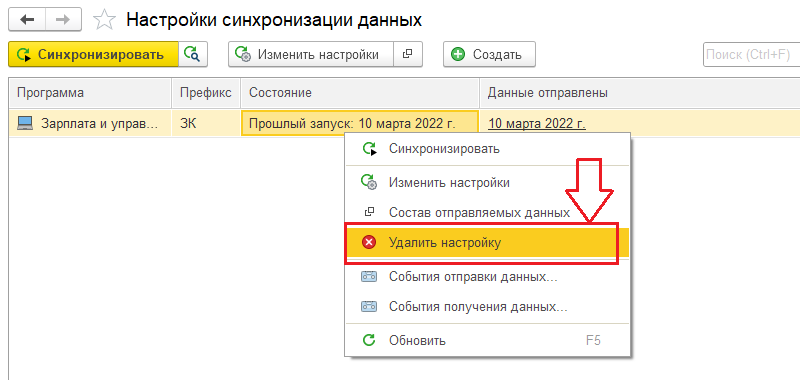Click green plus icon on Создать button
The height and width of the screenshot is (380, 800).
(x=458, y=55)
